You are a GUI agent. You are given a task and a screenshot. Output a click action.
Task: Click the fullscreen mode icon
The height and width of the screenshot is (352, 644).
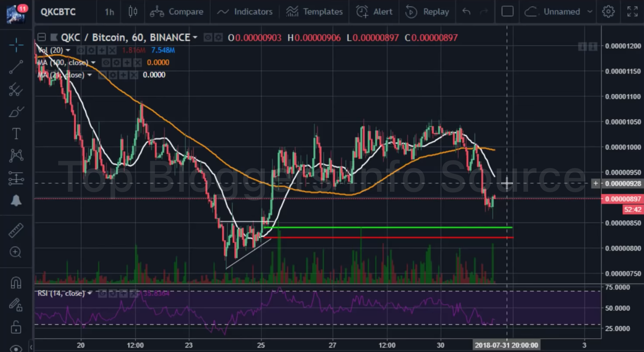(x=632, y=12)
